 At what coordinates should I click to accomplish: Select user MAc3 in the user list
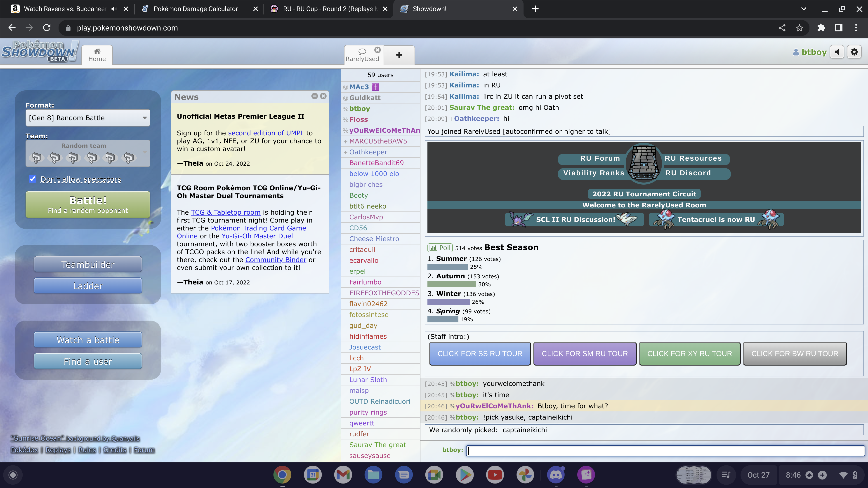coord(381,87)
